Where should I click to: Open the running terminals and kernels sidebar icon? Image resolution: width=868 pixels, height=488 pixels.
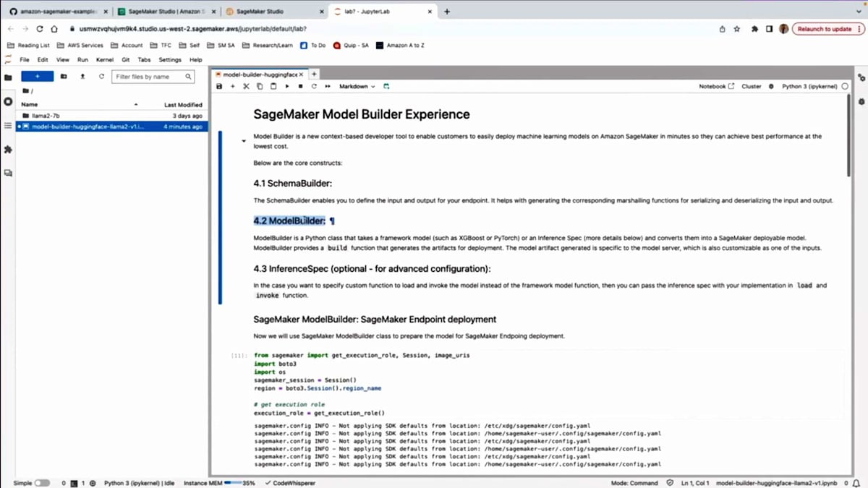(8, 101)
